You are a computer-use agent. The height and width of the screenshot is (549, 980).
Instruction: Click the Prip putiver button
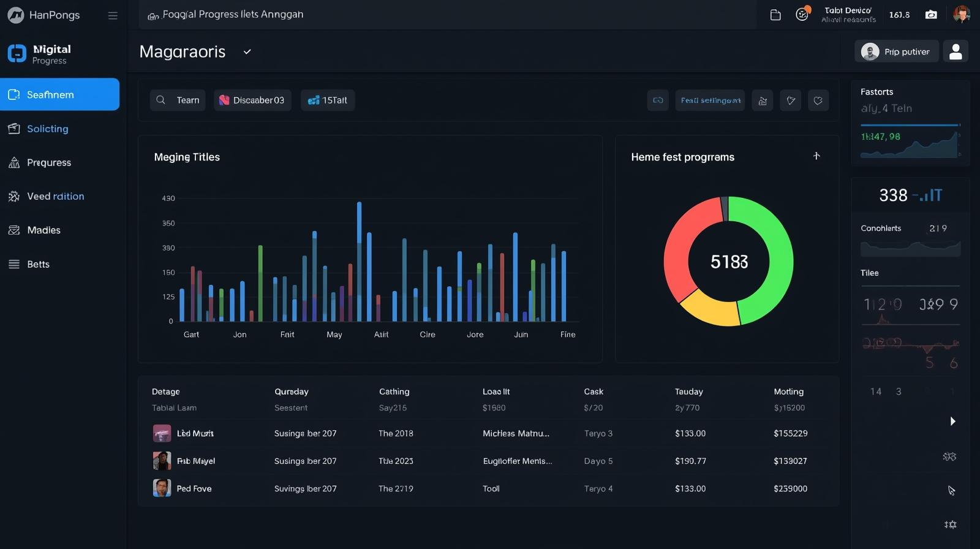[x=895, y=51]
